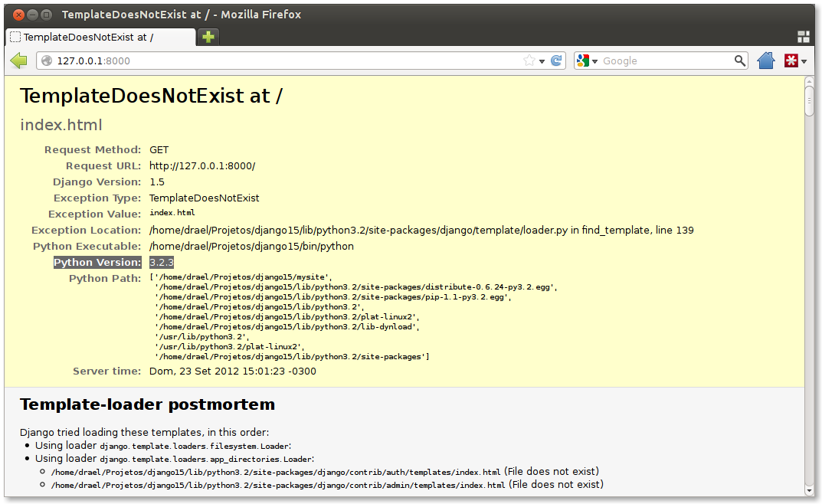Click the app_directories.Loader bullet line

click(175, 459)
